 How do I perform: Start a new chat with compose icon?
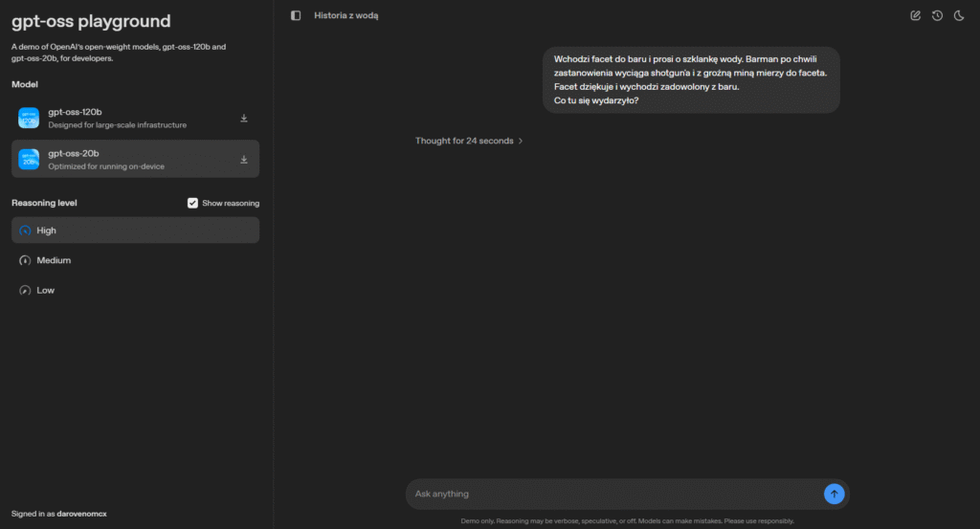point(915,15)
